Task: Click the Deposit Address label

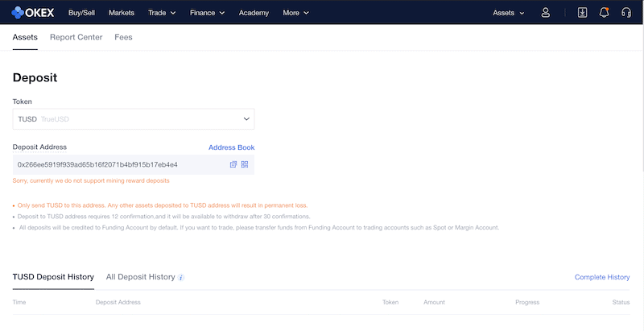Action: tap(39, 147)
